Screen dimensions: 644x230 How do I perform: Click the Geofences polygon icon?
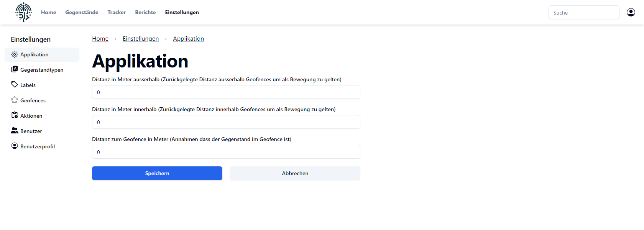point(15,100)
